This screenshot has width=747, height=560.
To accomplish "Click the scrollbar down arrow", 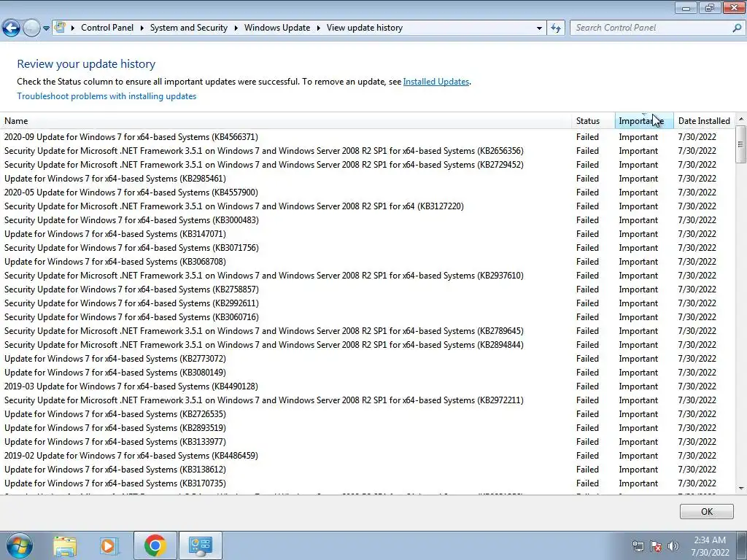I will pyautogui.click(x=741, y=488).
